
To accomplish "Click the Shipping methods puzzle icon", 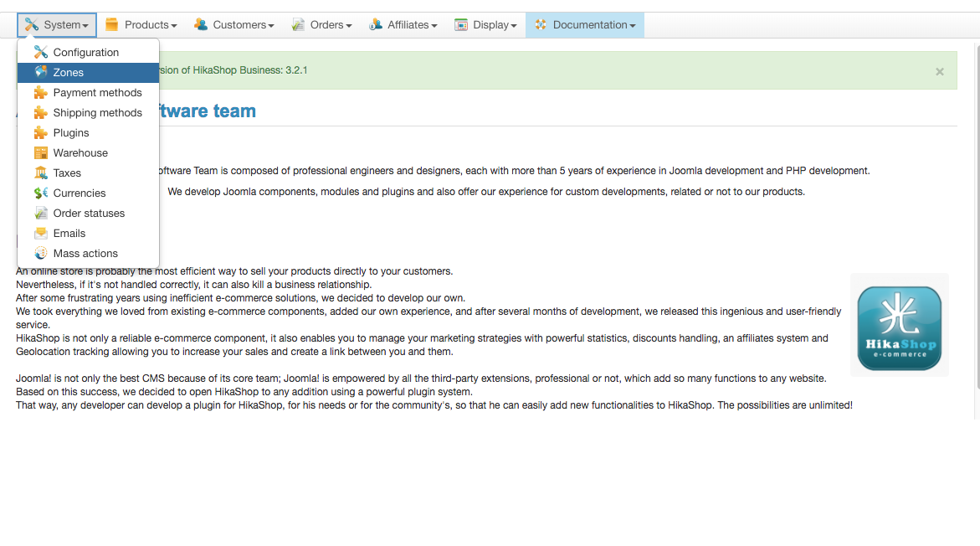I will [41, 112].
